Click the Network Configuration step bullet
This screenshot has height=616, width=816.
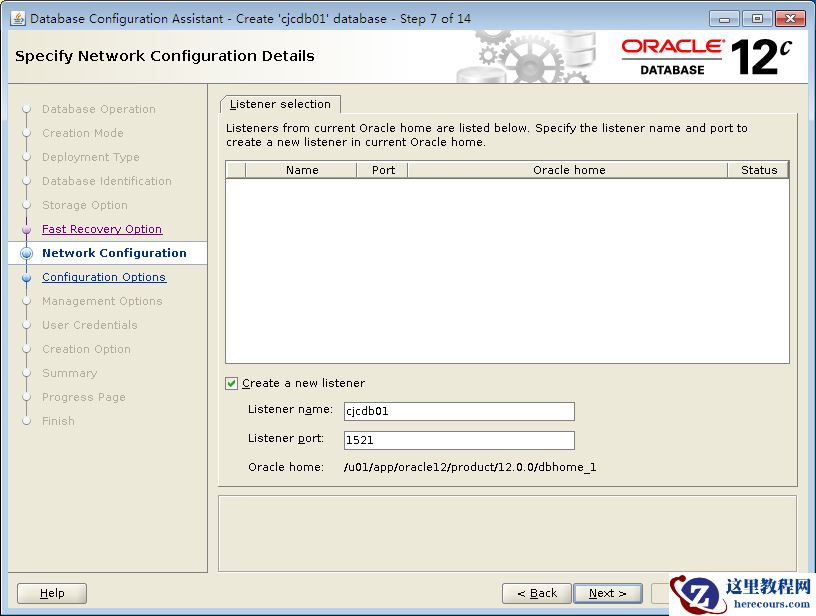coord(27,254)
